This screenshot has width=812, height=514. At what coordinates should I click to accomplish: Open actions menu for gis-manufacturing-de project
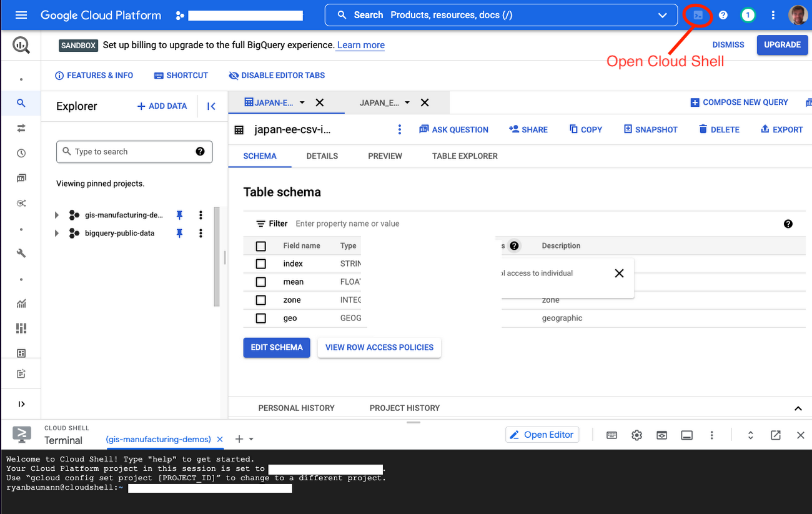(201, 215)
